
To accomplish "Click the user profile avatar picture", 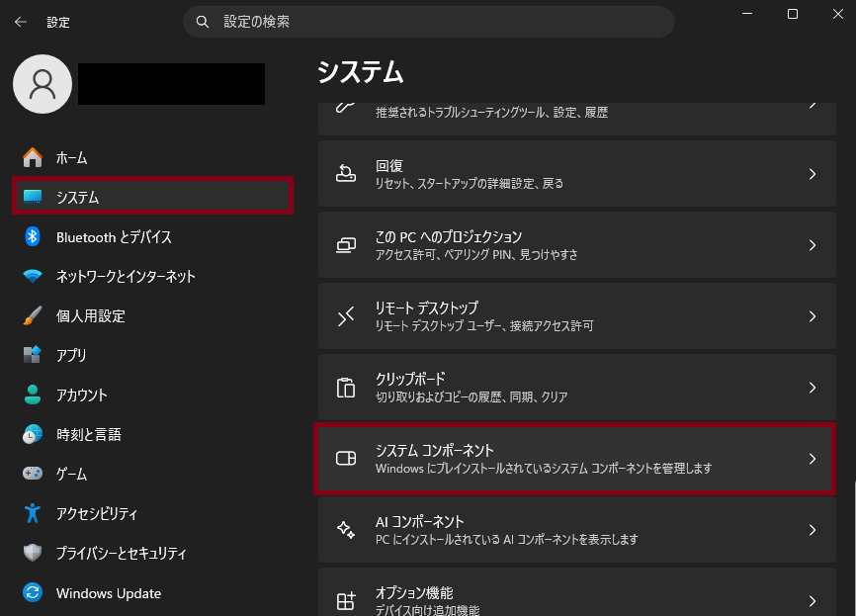I will 43,84.
